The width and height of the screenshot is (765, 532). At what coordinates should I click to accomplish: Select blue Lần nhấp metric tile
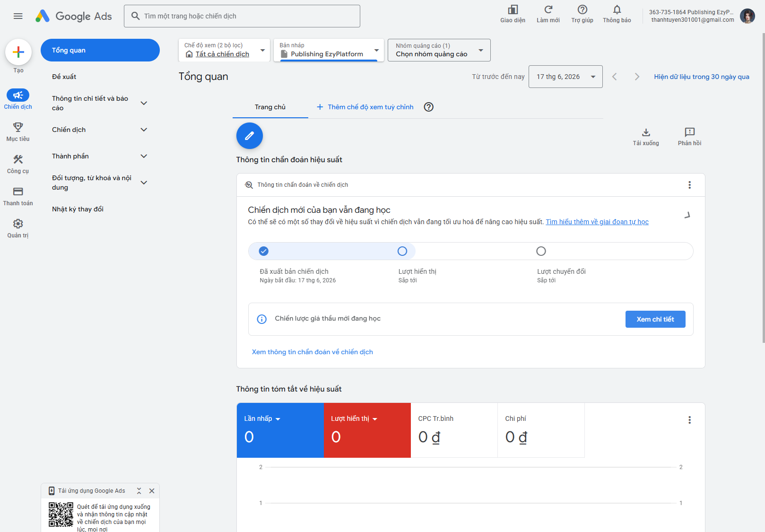coord(280,430)
